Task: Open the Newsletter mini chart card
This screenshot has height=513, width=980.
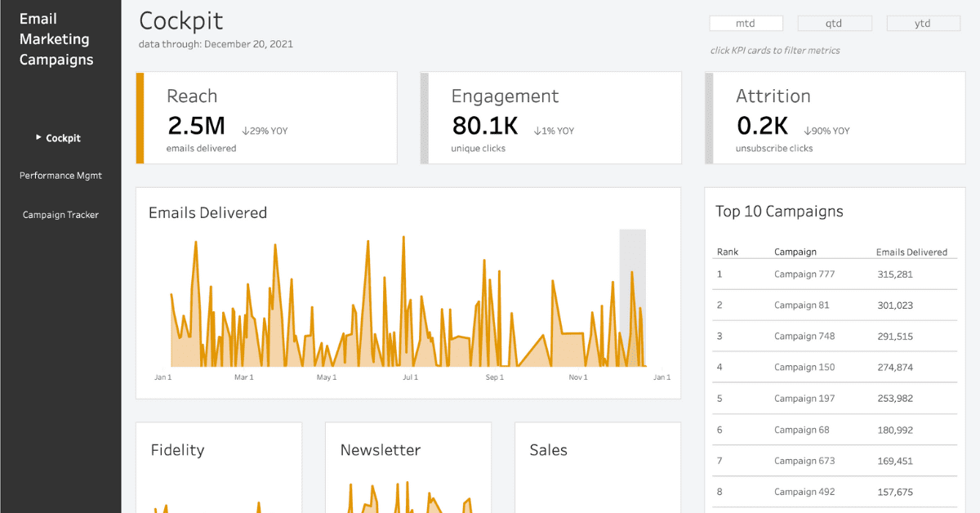Action: [408, 467]
